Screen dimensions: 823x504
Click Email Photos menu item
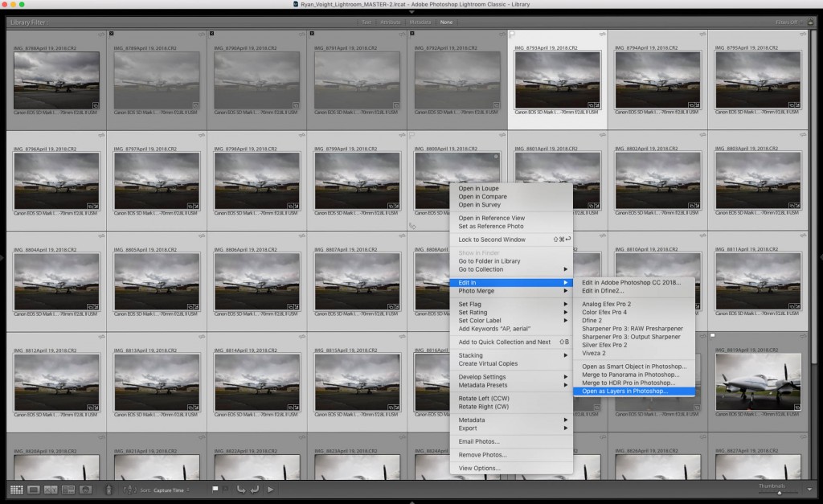(511, 441)
